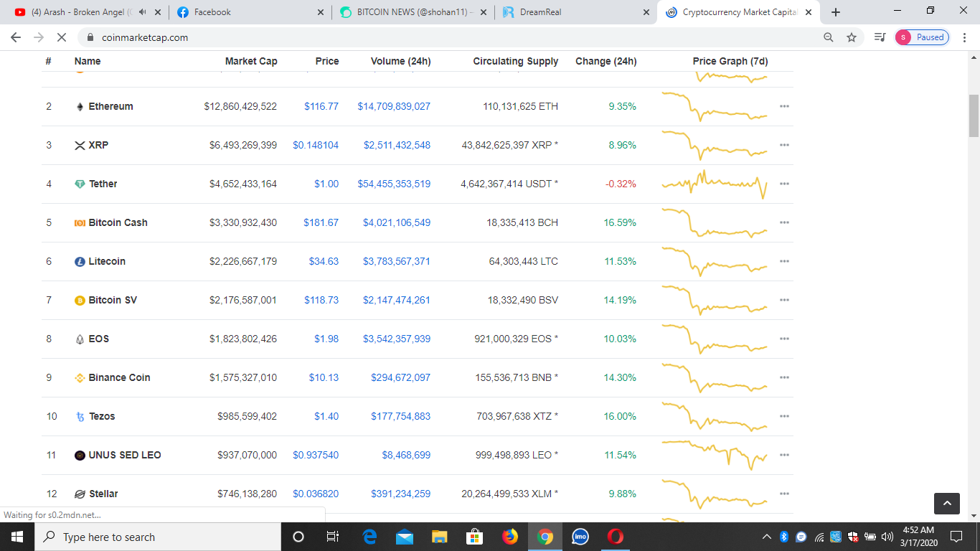Open the Ethereum coin name link
Viewport: 980px width, 551px height.
[111, 106]
